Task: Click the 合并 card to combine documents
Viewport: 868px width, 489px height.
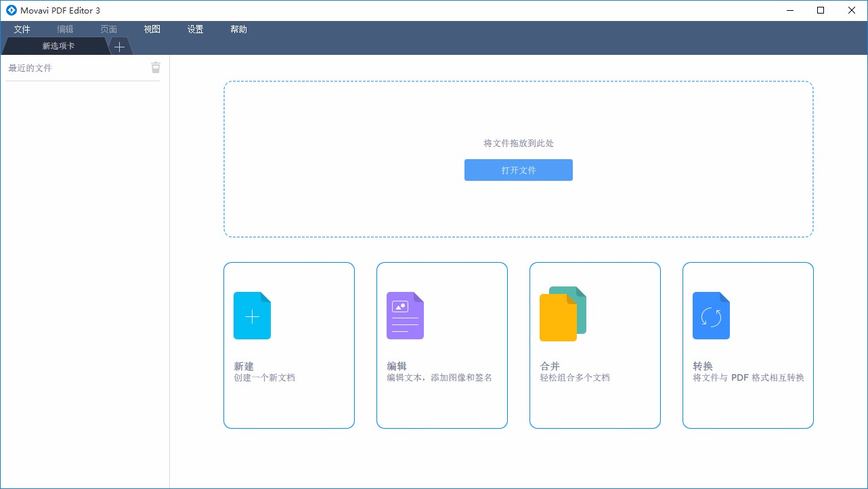Action: click(594, 345)
